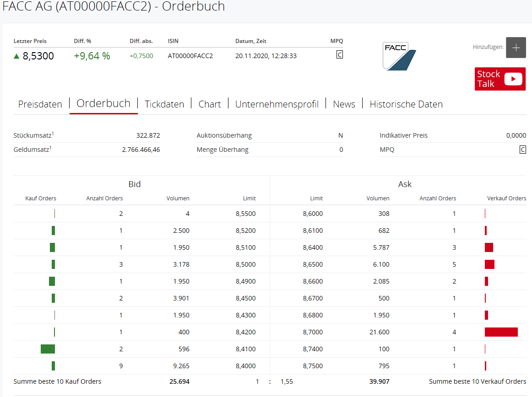Open the Tickdaten tab

[x=164, y=104]
